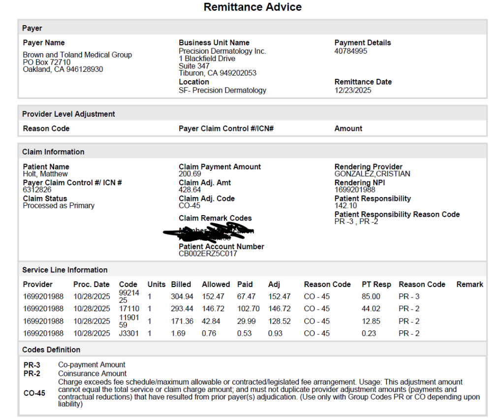This screenshot has width=504, height=420.
Task: Click billed amount 304.94
Action: point(182,297)
